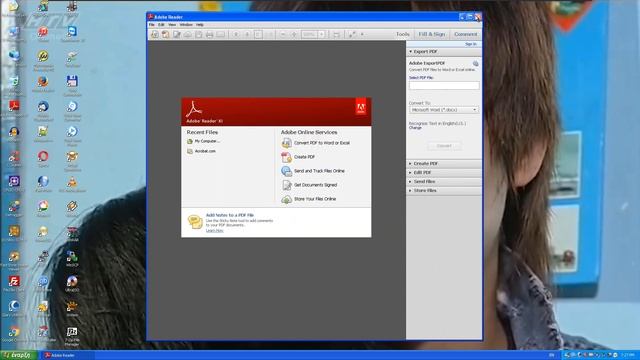Open the VLC media player desktop shortcut
640x360 pixels.
72,182
